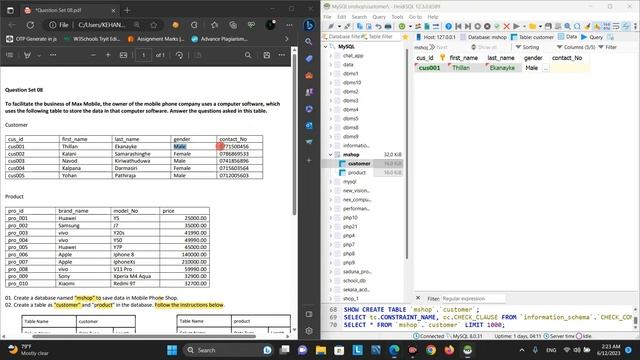Go to last row using HeidiSQL toolbar

click(x=468, y=26)
